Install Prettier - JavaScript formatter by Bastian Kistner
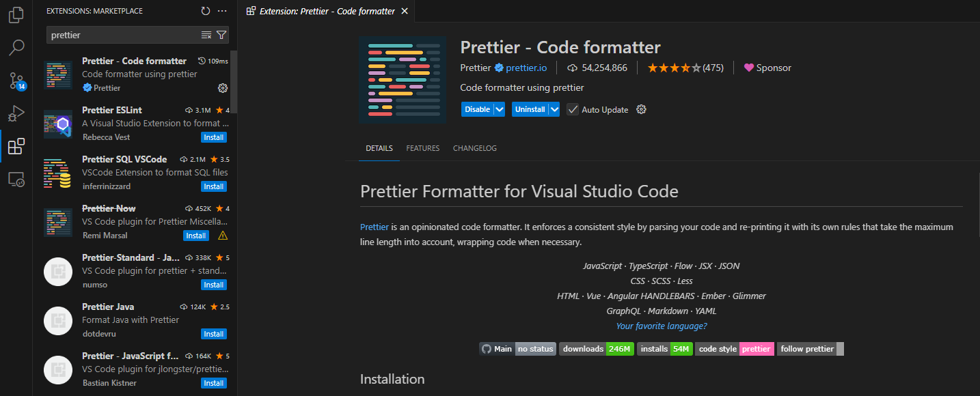This screenshot has width=980, height=396. coord(214,383)
